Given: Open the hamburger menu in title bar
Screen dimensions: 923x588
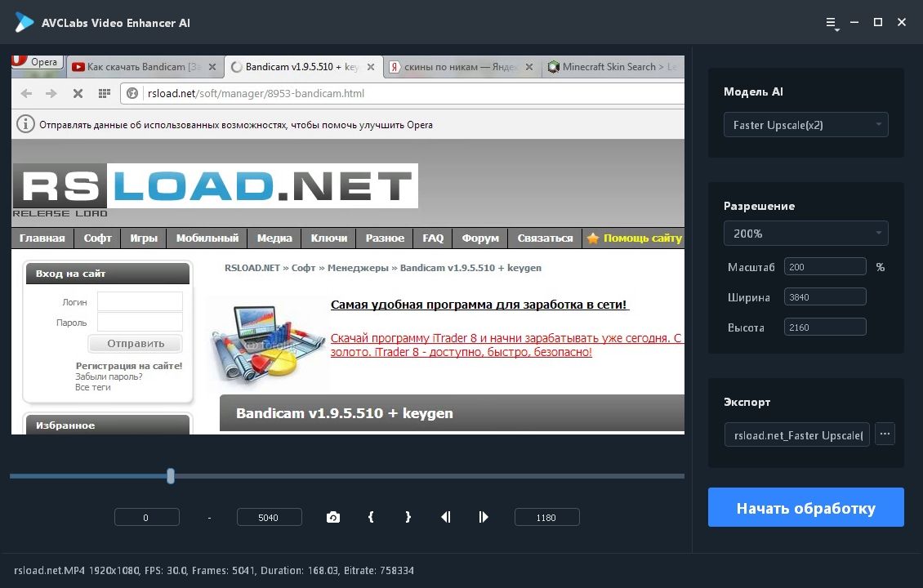Looking at the screenshot, I should tap(832, 23).
